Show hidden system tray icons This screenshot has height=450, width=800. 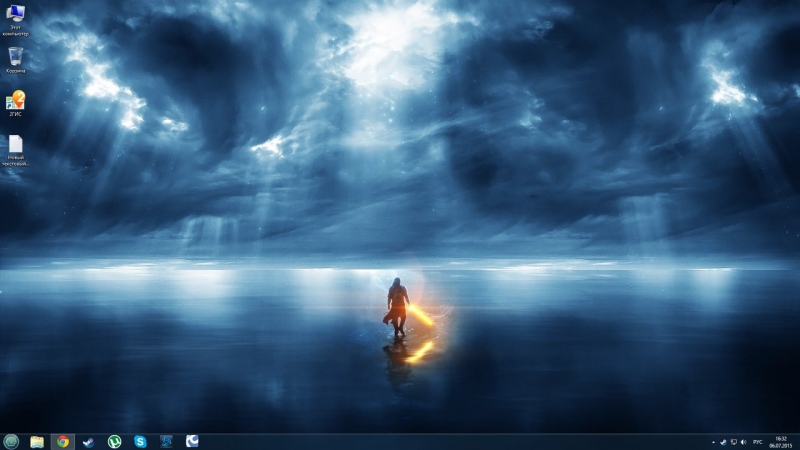click(713, 442)
